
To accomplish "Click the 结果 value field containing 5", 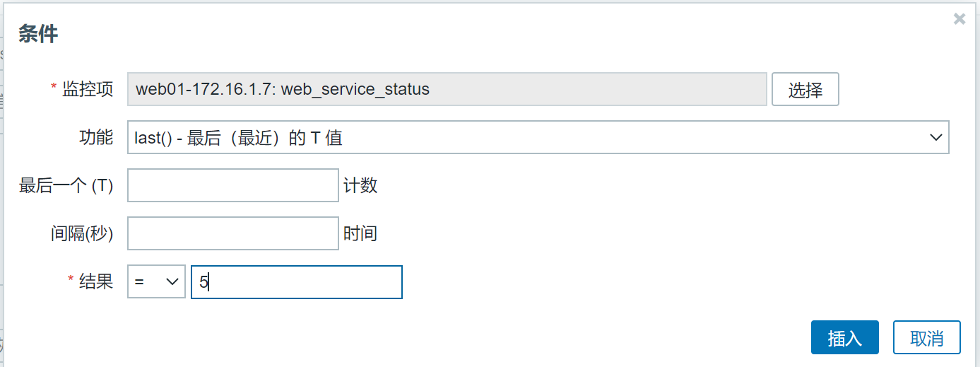I will [297, 281].
